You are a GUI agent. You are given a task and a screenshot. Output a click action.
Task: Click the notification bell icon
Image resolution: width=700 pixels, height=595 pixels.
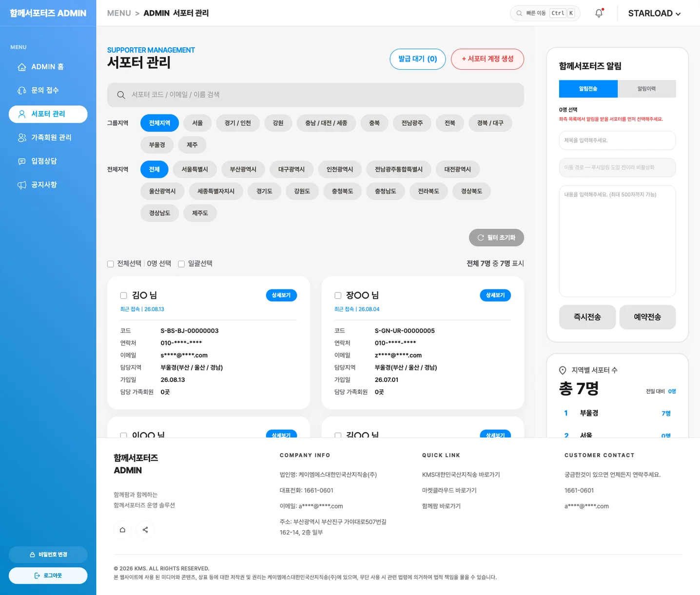(599, 13)
